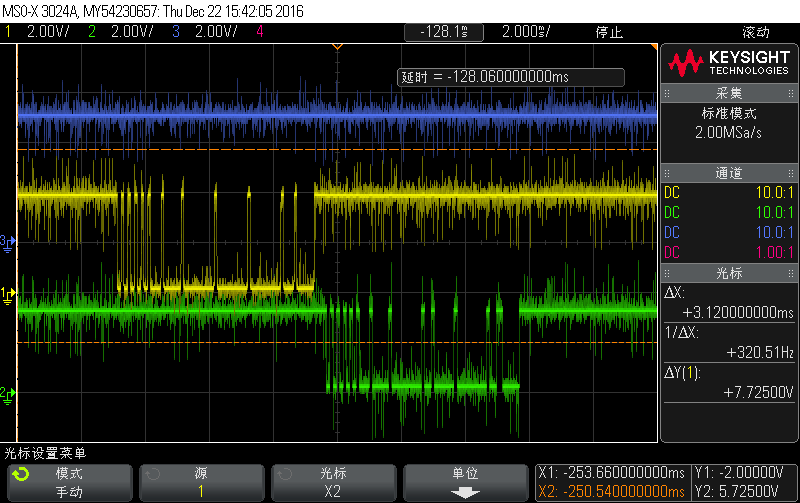Select the channel 4 indicator
The height and width of the screenshot is (503, 800).
point(260,32)
